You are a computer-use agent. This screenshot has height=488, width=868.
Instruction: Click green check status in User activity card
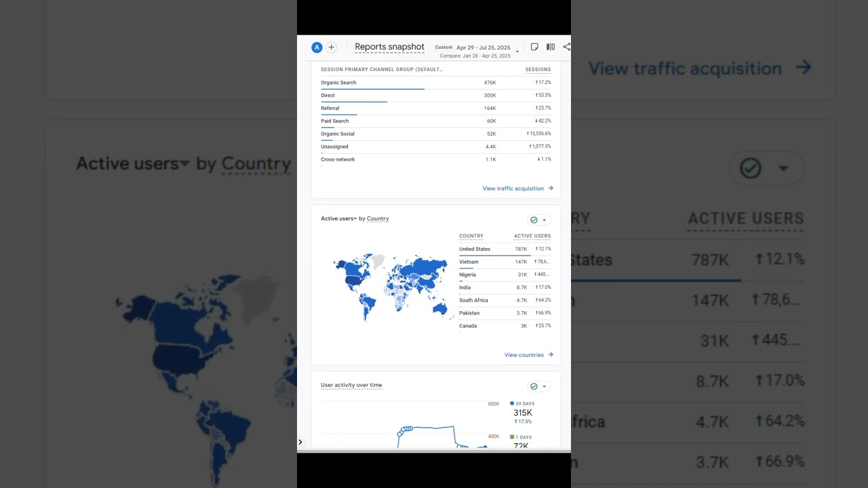pos(534,386)
